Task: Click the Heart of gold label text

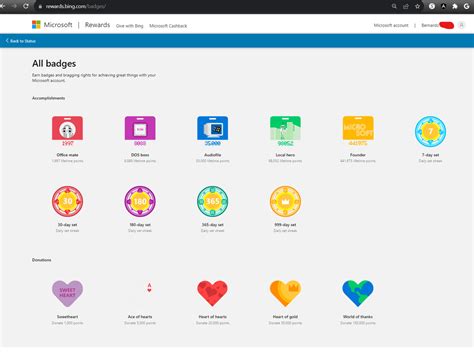Action: pyautogui.click(x=285, y=317)
